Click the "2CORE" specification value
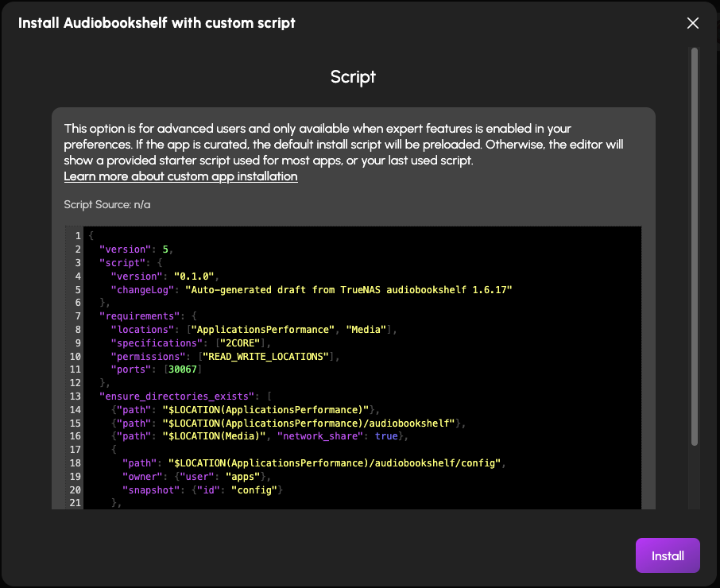This screenshot has height=588, width=720. pyautogui.click(x=240, y=343)
